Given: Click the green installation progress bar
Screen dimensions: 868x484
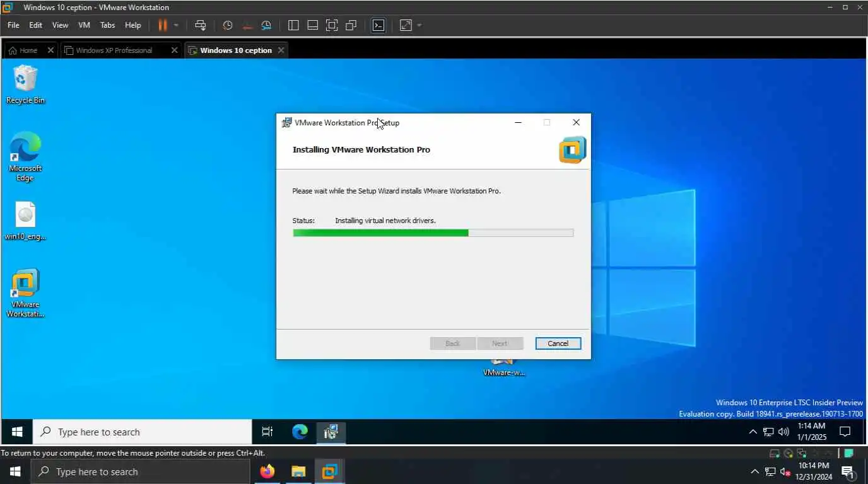Looking at the screenshot, I should (x=433, y=233).
